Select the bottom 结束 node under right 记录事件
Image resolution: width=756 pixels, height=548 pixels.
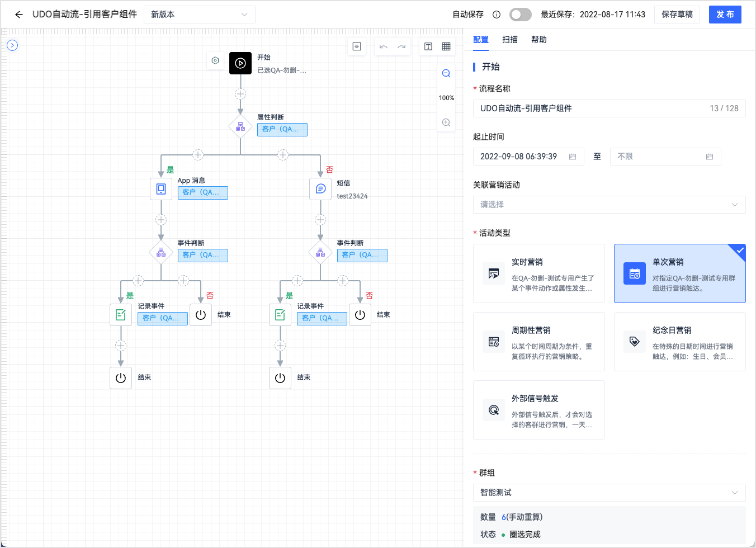point(280,378)
